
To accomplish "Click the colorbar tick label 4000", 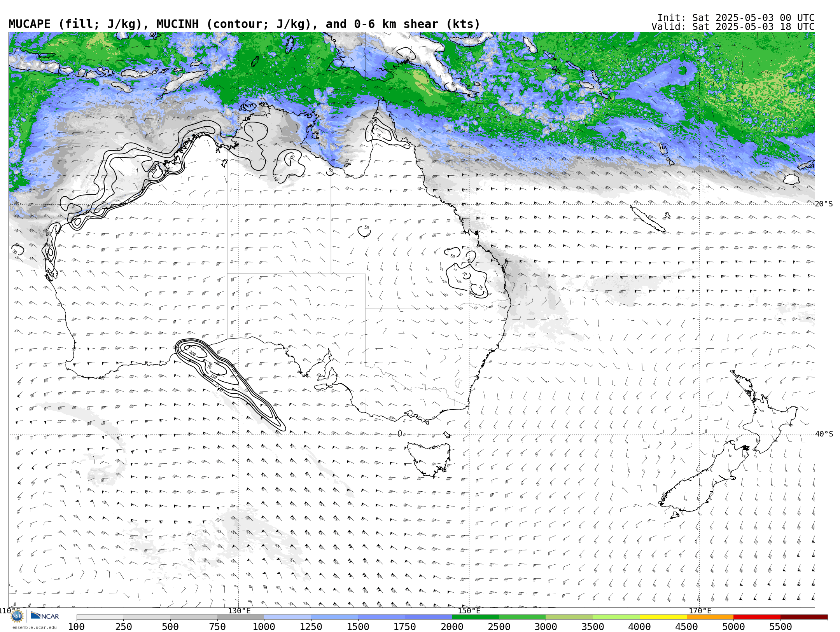I will 640,627.
